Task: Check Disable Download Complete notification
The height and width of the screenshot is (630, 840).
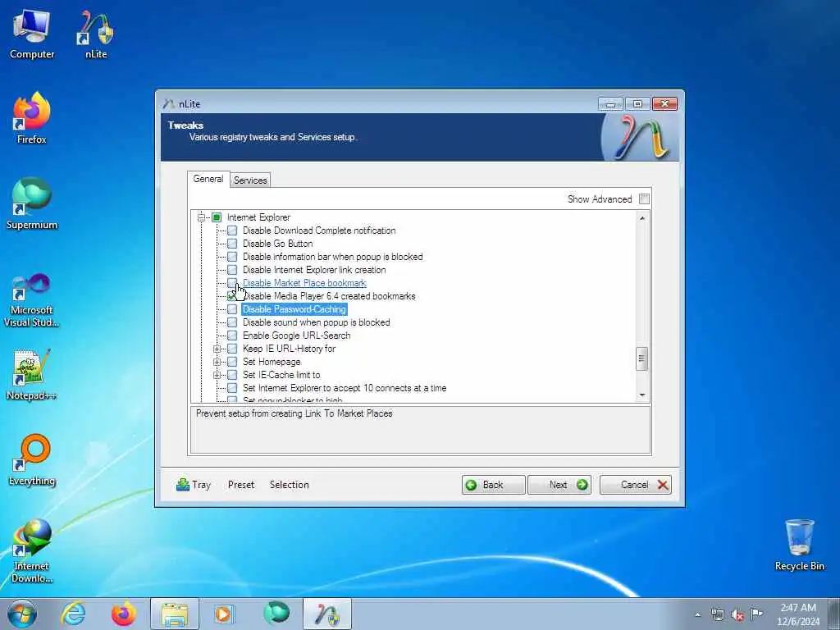Action: tap(232, 231)
